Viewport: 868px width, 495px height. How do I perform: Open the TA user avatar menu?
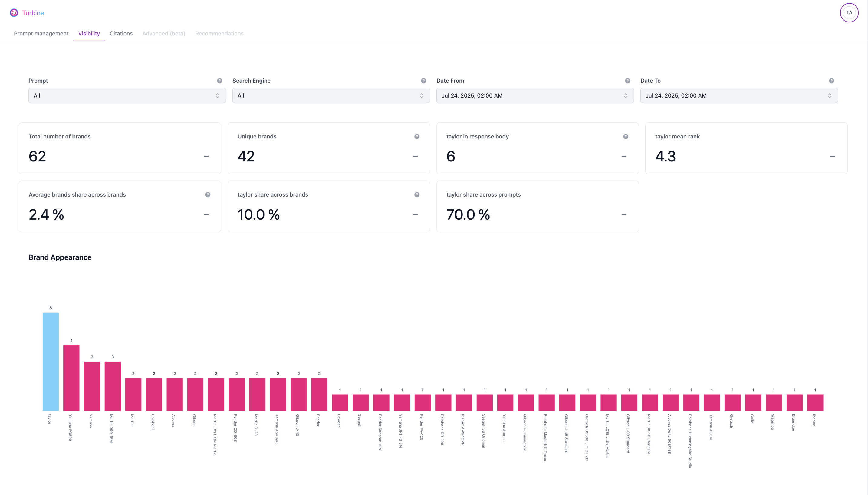[x=849, y=13]
